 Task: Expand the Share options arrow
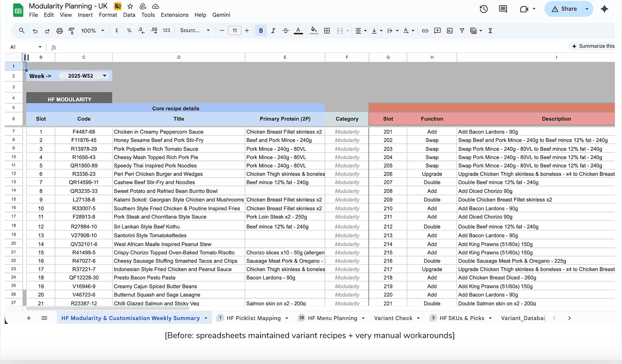[x=587, y=9]
